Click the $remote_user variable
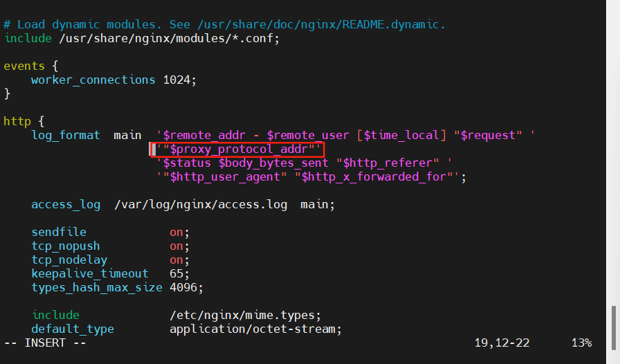This screenshot has width=620, height=364. 308,136
